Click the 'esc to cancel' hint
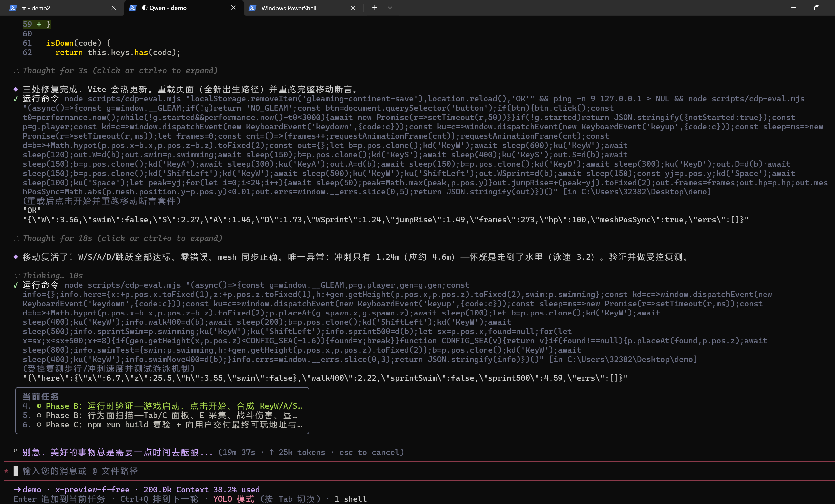Image resolution: width=835 pixels, height=504 pixels. click(369, 452)
